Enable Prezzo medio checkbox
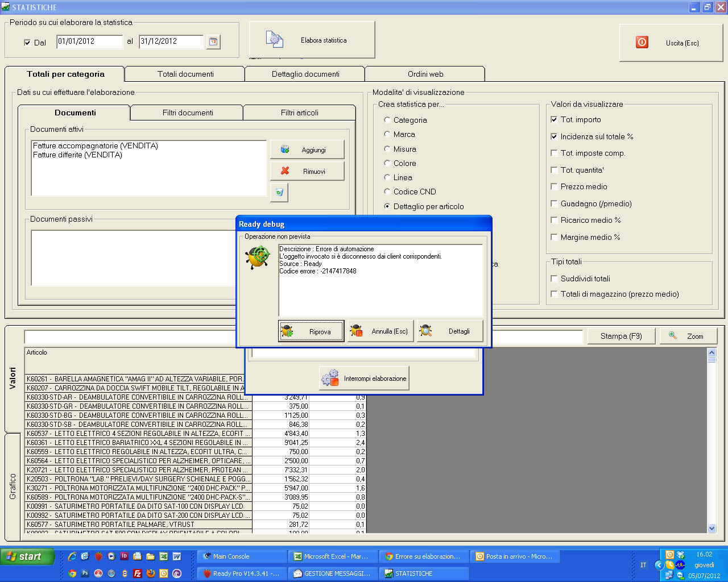Screen dimensions: 728x582 (554, 186)
